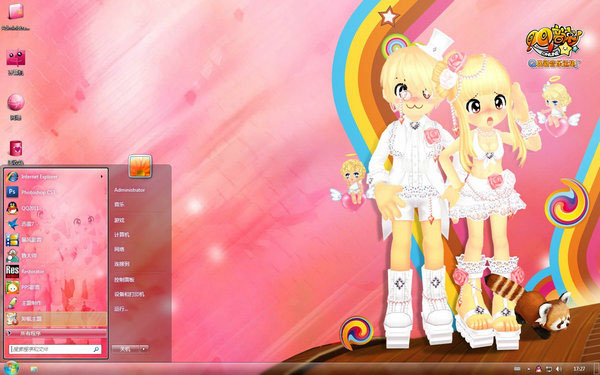Viewport: 600px width, 375px height.
Task: Open Control Panel from Start menu
Action: point(124,280)
